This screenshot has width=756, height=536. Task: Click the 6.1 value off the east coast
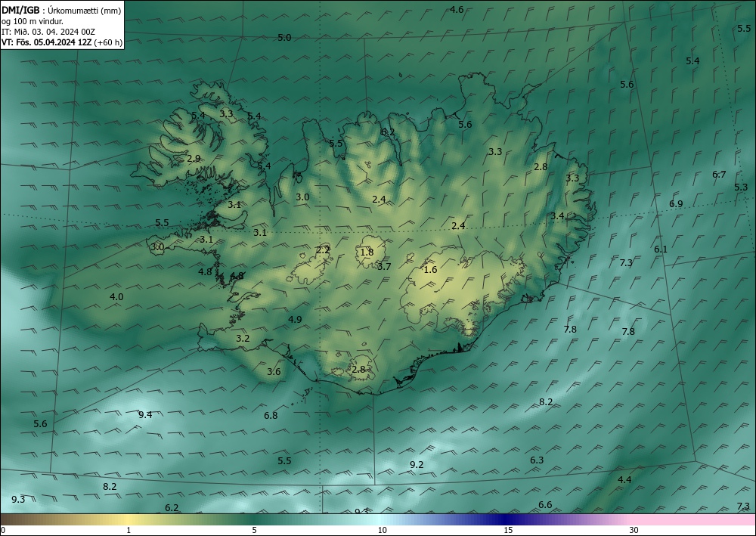661,249
